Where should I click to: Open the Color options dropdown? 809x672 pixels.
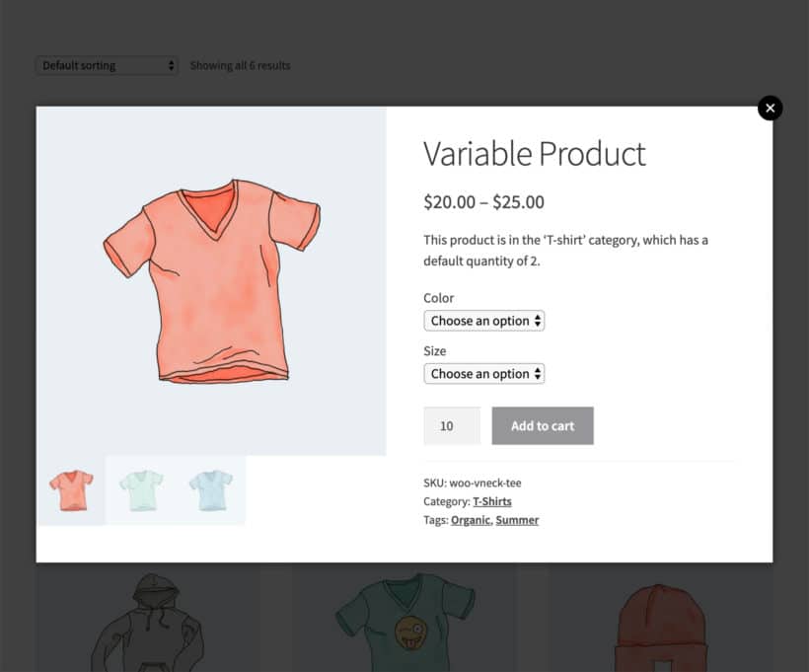[483, 320]
